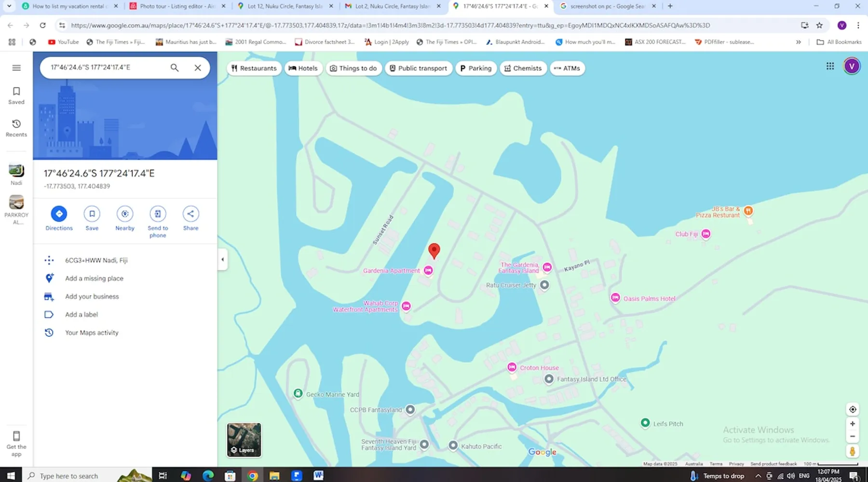
Task: Open Chrome tab search dropdown
Action: coord(9,6)
